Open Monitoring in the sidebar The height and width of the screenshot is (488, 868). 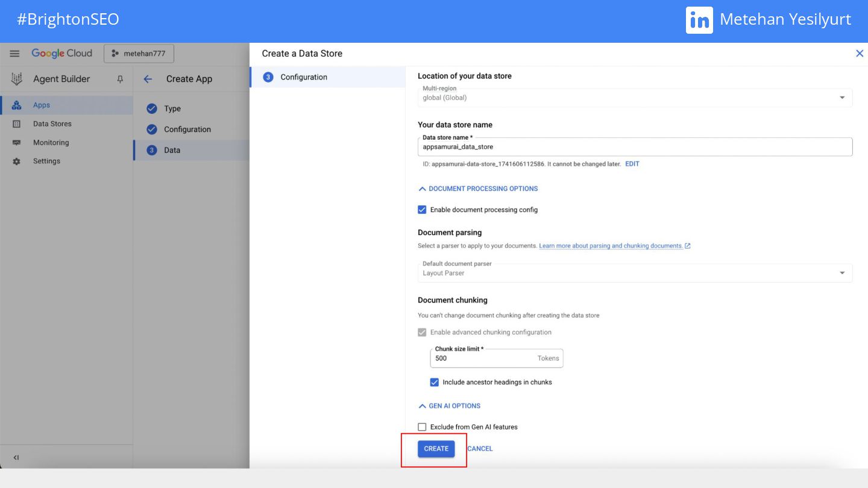(66, 143)
